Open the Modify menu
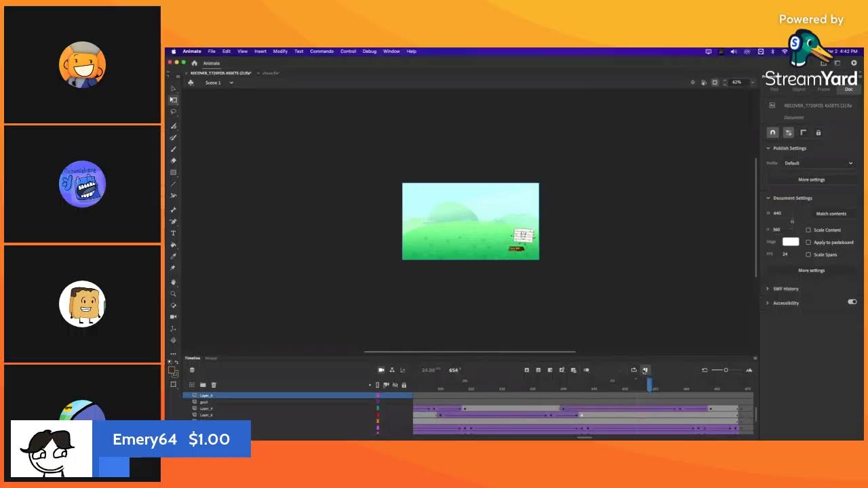 tap(280, 52)
